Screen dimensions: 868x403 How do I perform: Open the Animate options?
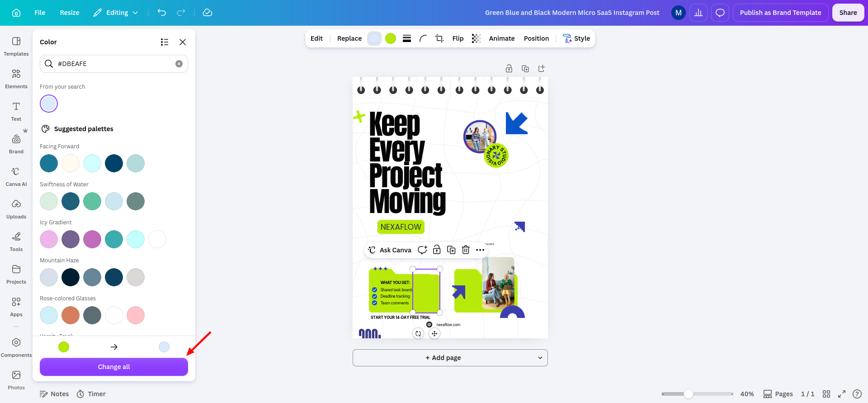pyautogui.click(x=502, y=38)
